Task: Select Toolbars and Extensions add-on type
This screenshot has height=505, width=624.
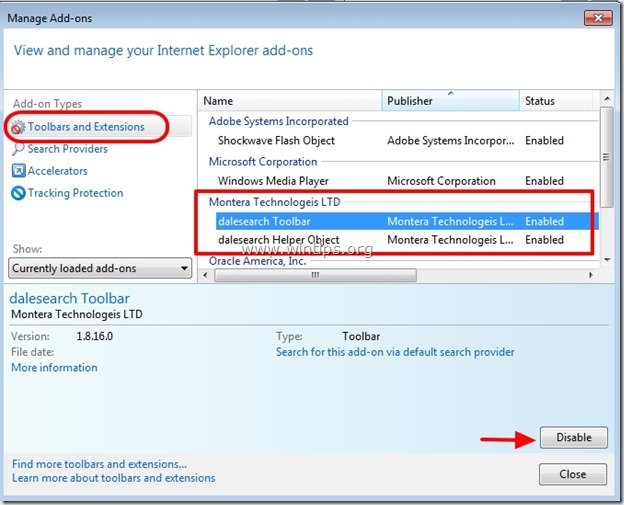Action: [86, 127]
